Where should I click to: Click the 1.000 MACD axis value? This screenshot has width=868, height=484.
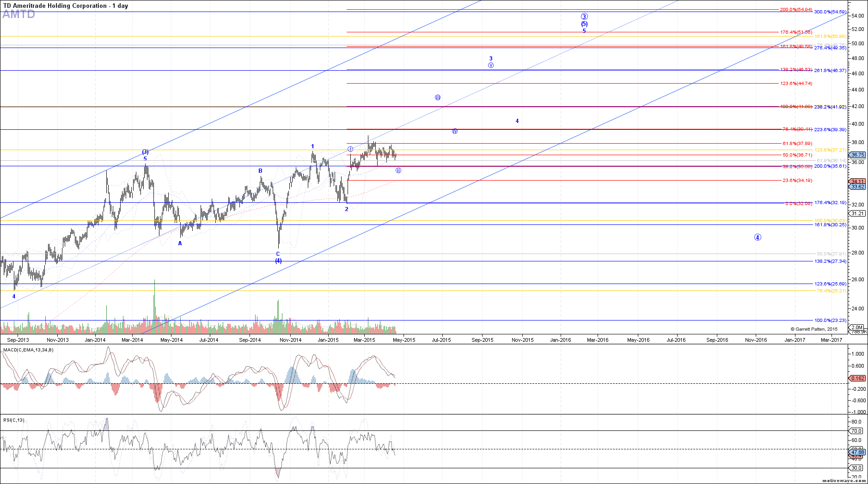pos(858,354)
